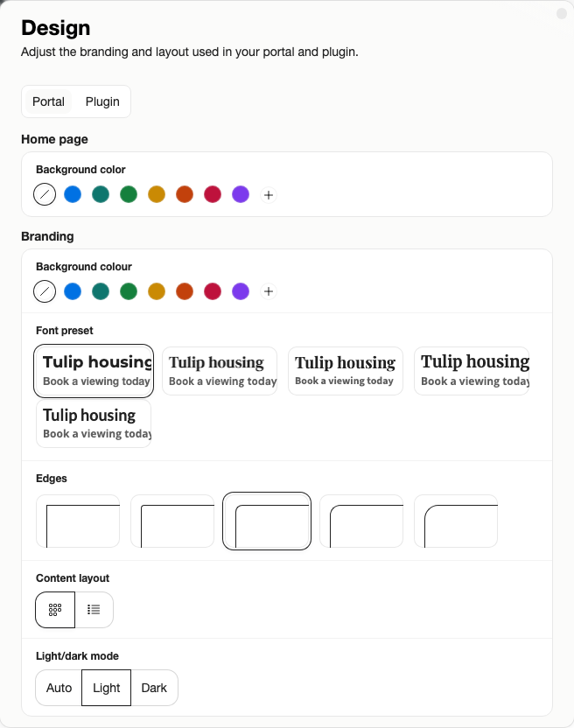Select list content layout icon
The height and width of the screenshot is (728, 574).
(94, 610)
